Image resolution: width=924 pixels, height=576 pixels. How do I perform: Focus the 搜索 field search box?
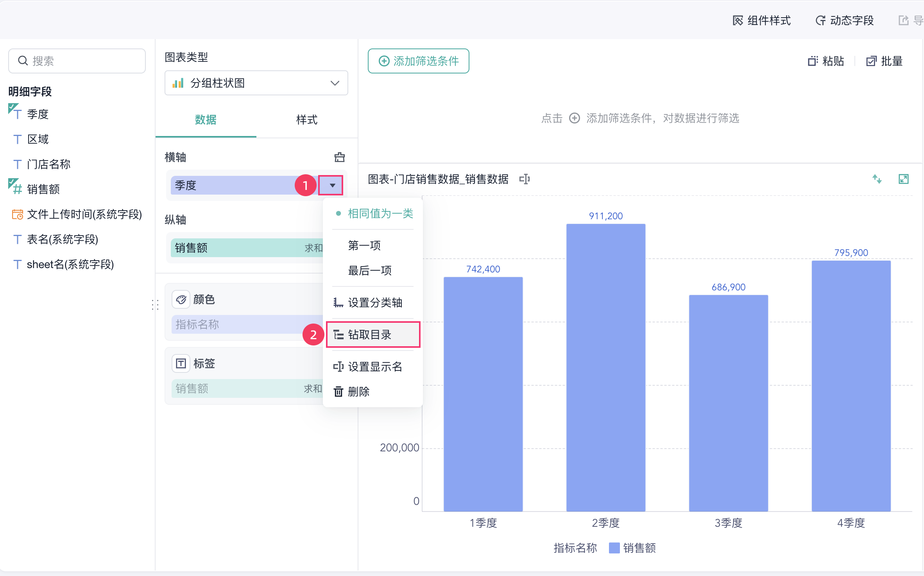[77, 61]
